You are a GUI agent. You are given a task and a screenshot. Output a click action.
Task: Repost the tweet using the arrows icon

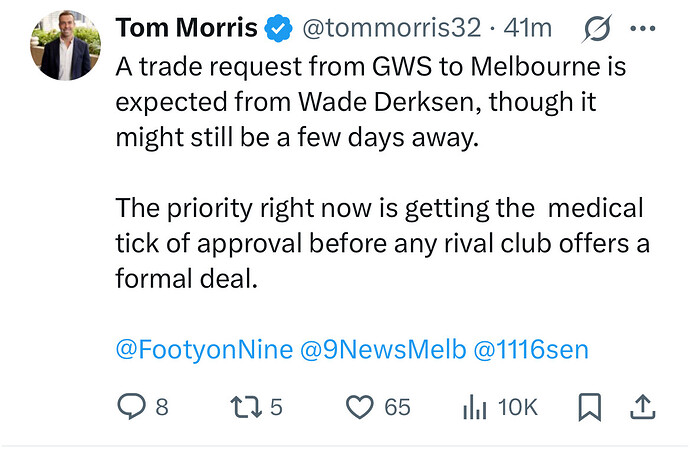(244, 407)
